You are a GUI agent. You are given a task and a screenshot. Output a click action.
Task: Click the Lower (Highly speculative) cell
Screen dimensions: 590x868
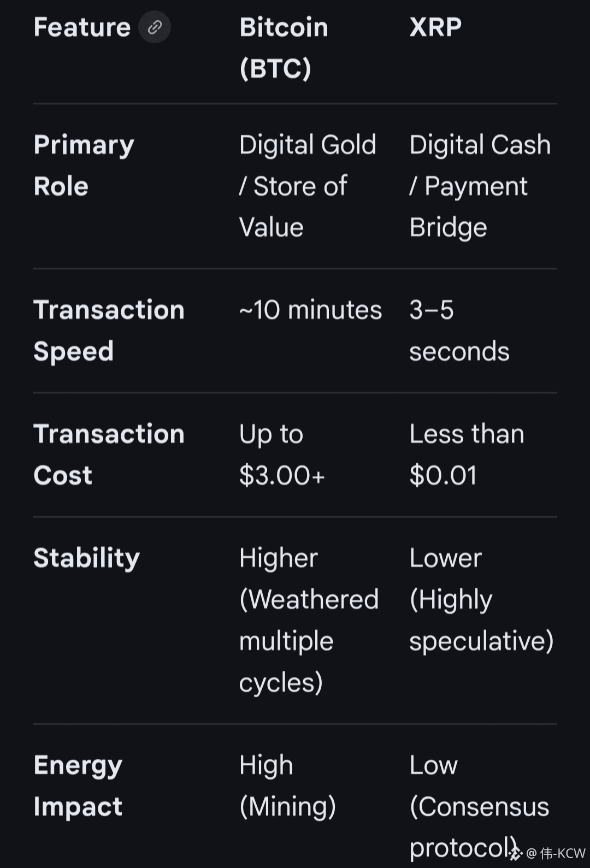tap(481, 599)
